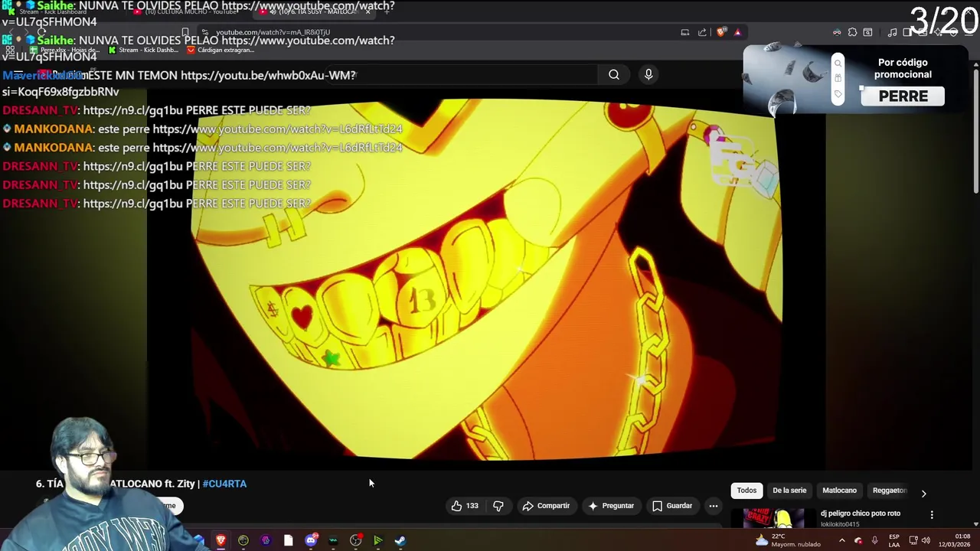Image resolution: width=980 pixels, height=551 pixels.
Task: Open the browser extensions puzzle icon
Action: pos(852,32)
